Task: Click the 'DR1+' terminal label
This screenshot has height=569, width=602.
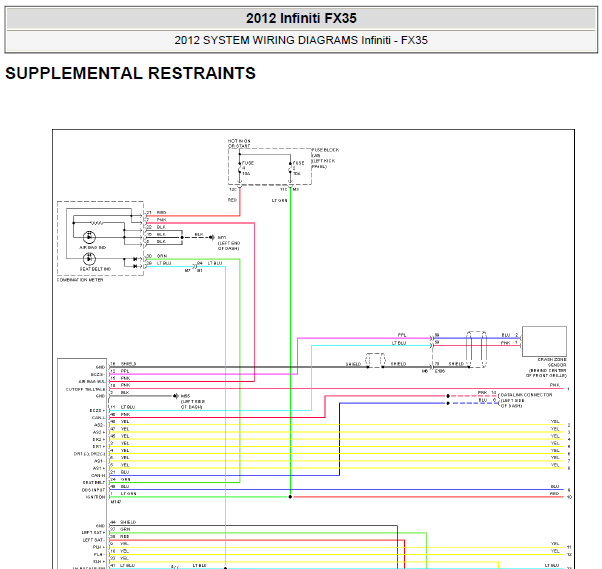Action: coord(99,447)
